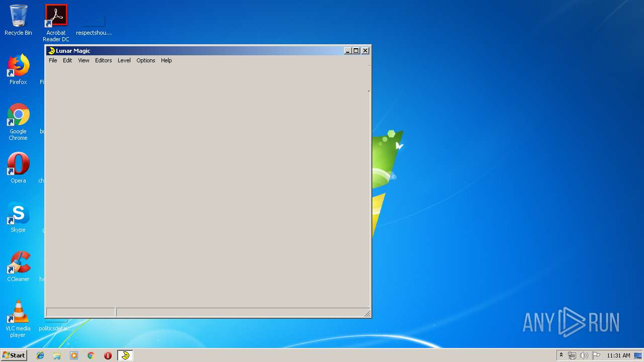Select the respectshou... desktop file
The width and height of the screenshot is (644, 362).
click(94, 25)
